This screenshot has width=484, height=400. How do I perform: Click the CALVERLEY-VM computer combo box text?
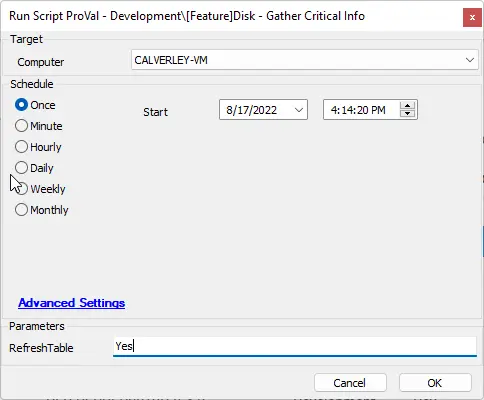tap(171, 60)
